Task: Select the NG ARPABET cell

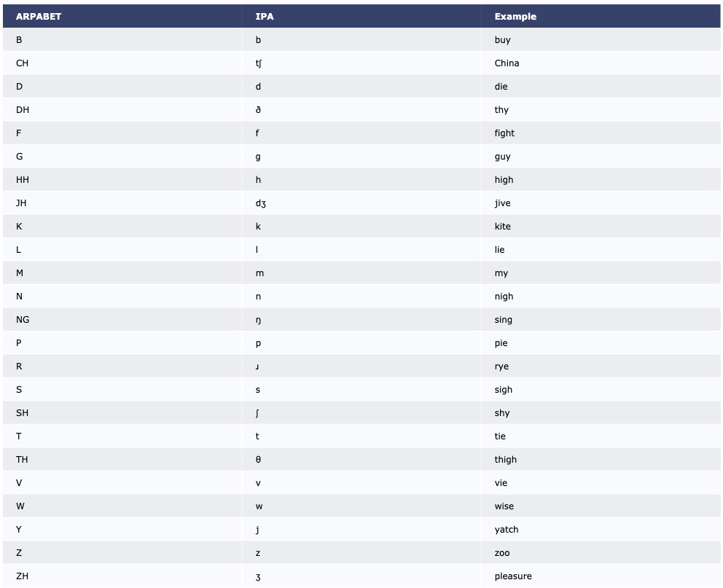Action: tap(23, 320)
